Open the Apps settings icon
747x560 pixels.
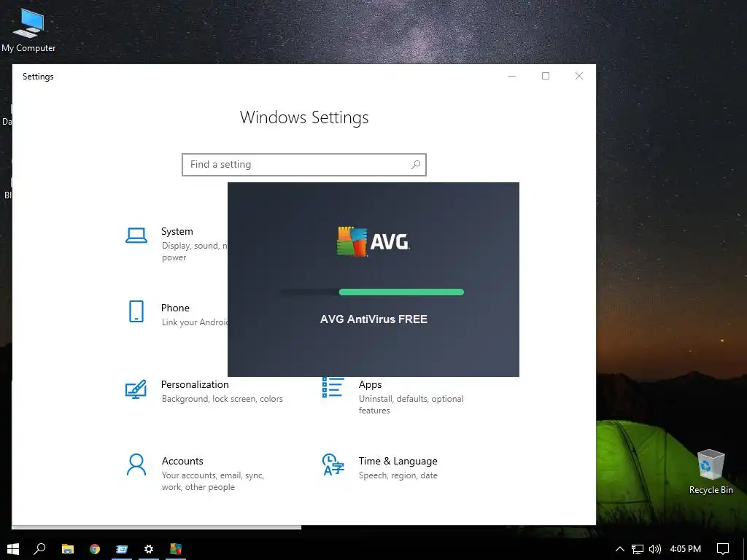pyautogui.click(x=333, y=387)
